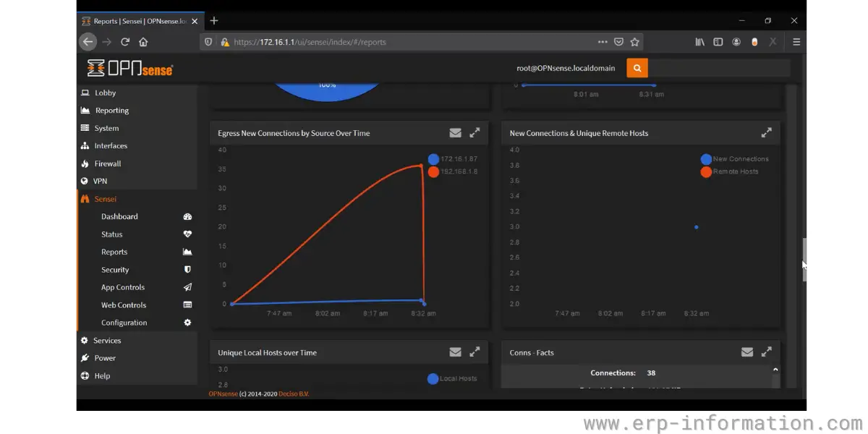The width and height of the screenshot is (868, 434).
Task: Open App Controls page
Action: [123, 287]
